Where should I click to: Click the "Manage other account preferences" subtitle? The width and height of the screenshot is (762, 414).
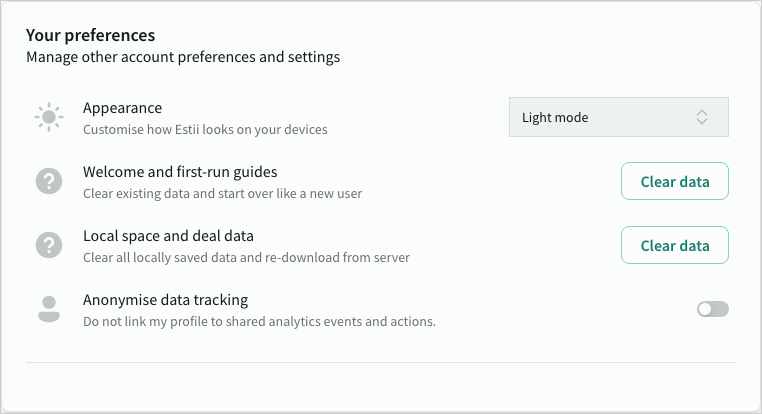pos(183,57)
